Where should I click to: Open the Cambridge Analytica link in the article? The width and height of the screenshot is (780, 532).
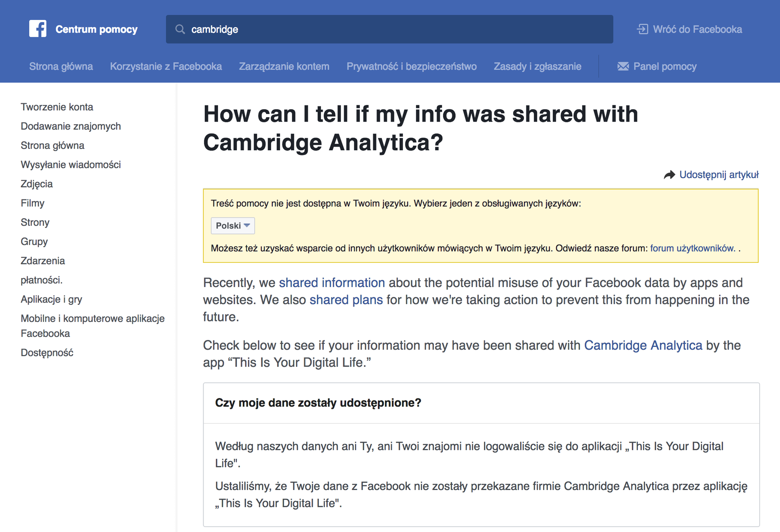pos(643,345)
